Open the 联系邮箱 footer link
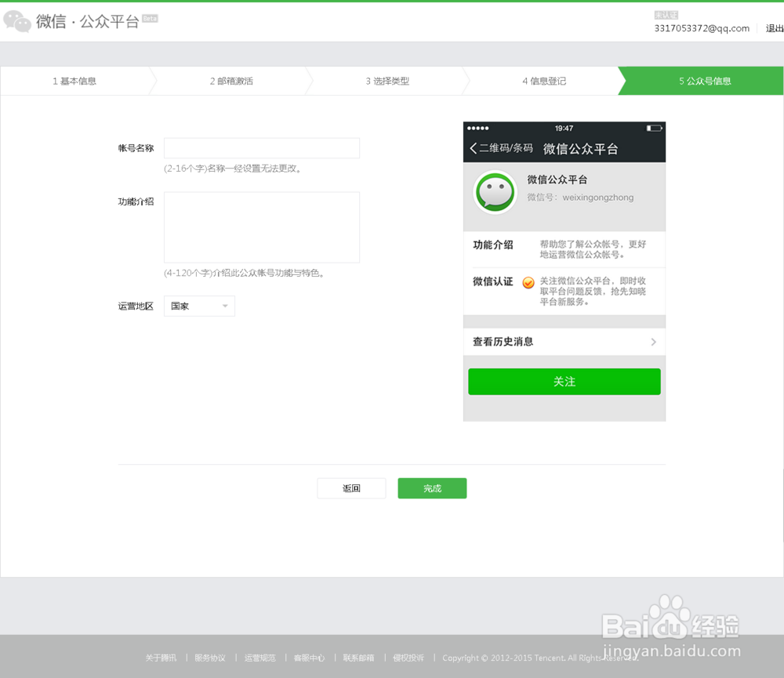 click(x=358, y=658)
